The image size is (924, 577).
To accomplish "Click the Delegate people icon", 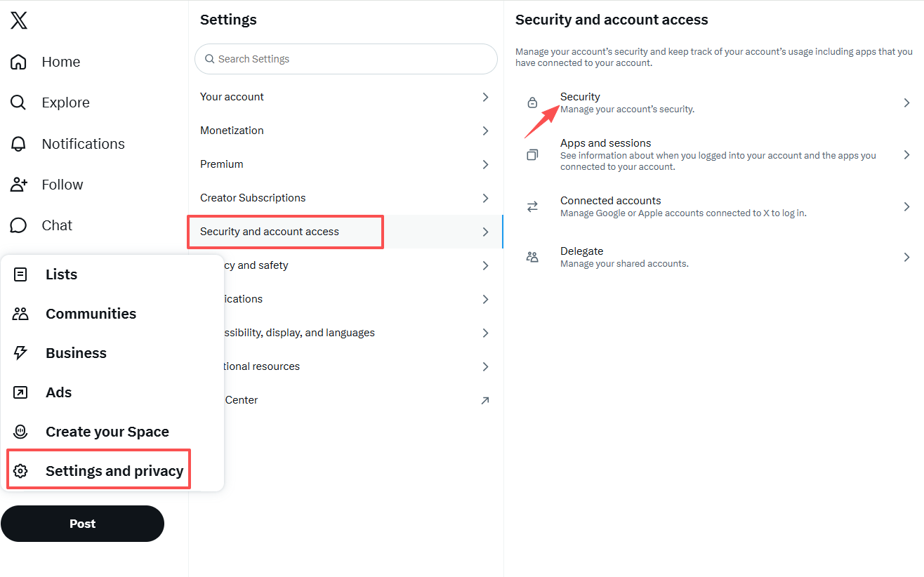I will [532, 257].
